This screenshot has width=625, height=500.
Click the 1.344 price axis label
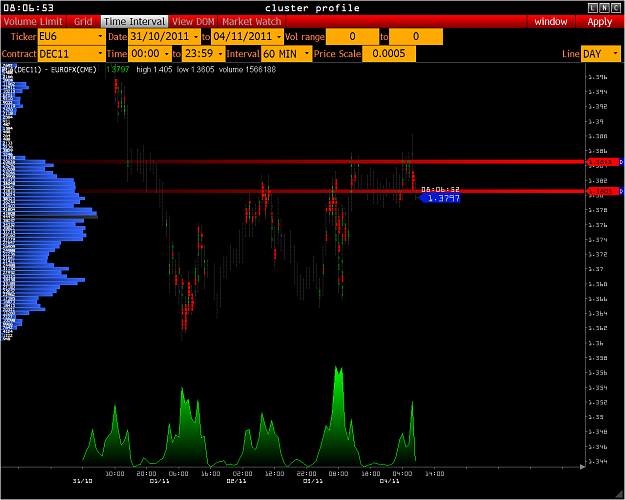[x=598, y=462]
